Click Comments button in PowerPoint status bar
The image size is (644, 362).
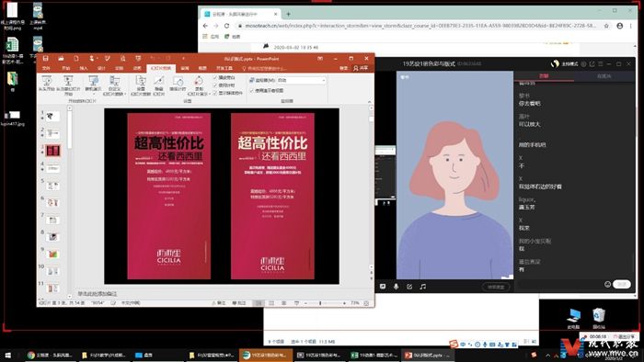tap(239, 303)
